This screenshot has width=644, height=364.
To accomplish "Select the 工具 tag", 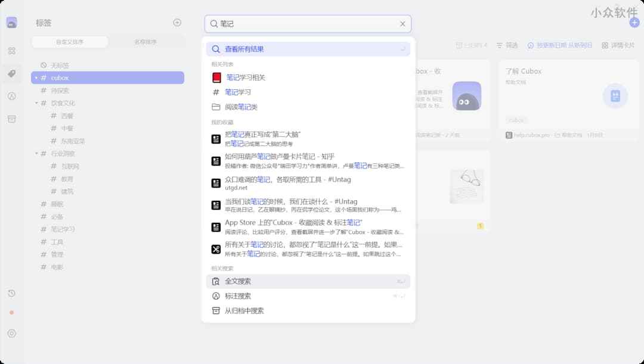I will (x=107, y=242).
